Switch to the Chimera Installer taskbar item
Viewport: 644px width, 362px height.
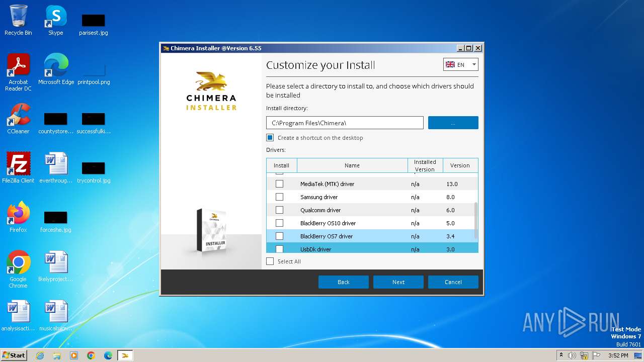[x=125, y=355]
